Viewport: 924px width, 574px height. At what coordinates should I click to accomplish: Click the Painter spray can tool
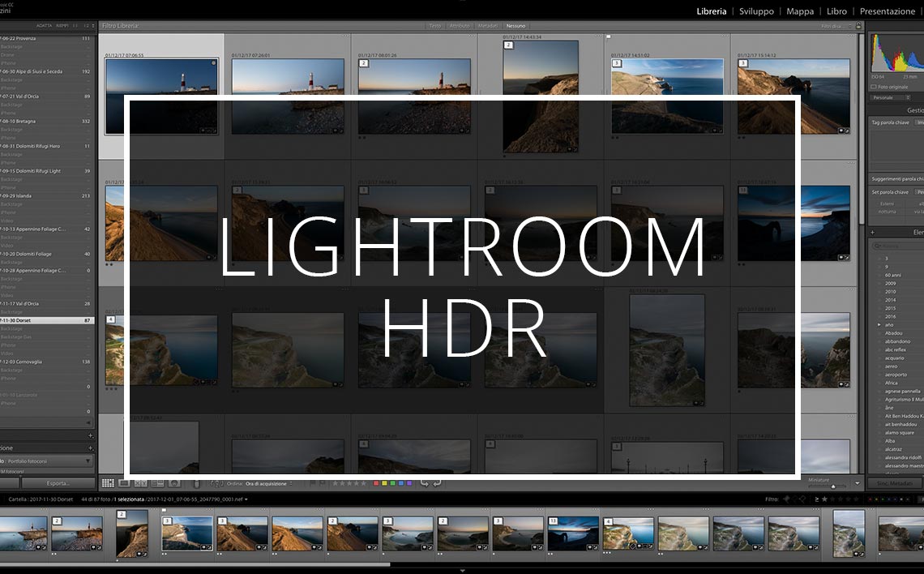[x=197, y=484]
